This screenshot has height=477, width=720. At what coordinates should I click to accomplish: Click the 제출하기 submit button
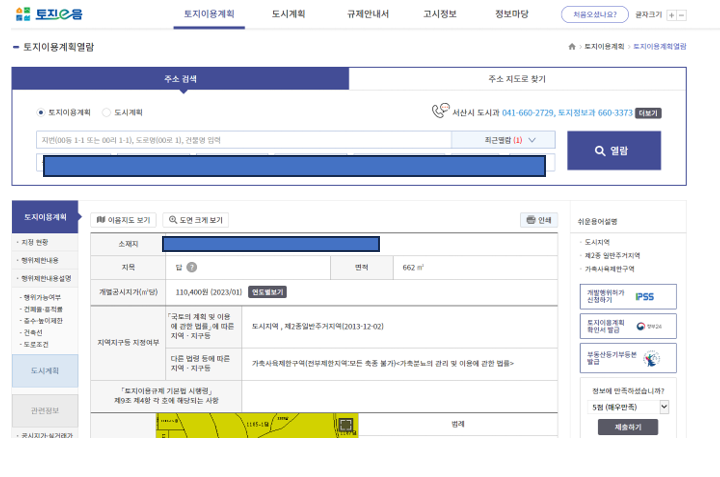click(x=628, y=427)
